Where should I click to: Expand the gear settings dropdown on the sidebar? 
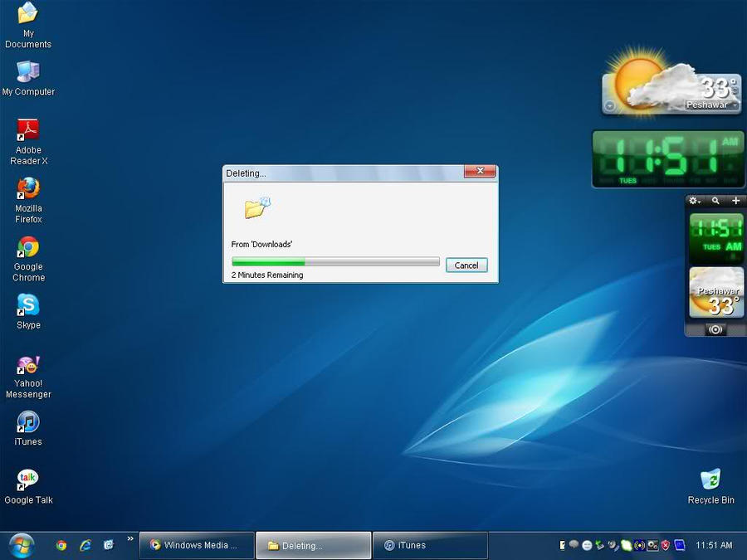pyautogui.click(x=694, y=200)
